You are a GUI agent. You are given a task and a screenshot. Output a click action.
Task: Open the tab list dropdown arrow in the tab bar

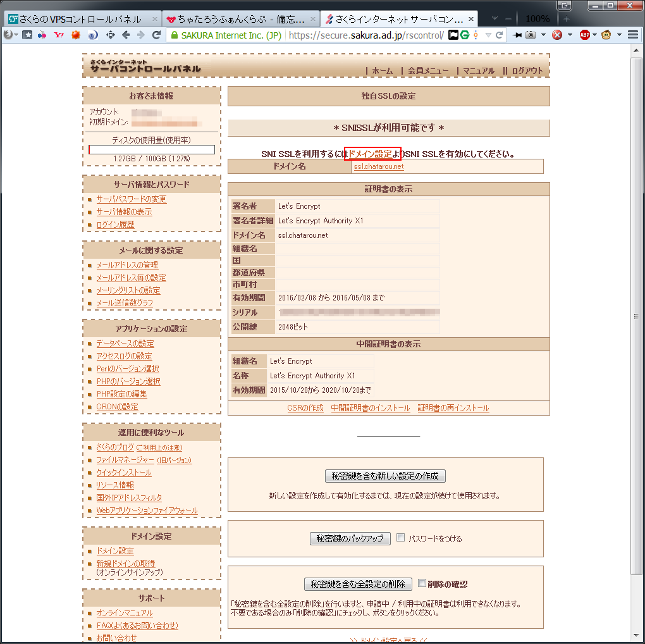pos(495,18)
